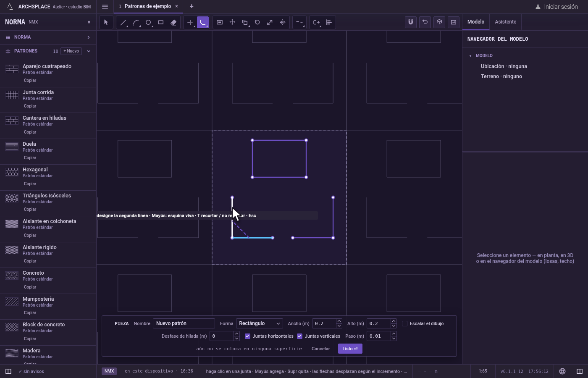
Task: Click the Move tool icon
Action: pos(232,22)
